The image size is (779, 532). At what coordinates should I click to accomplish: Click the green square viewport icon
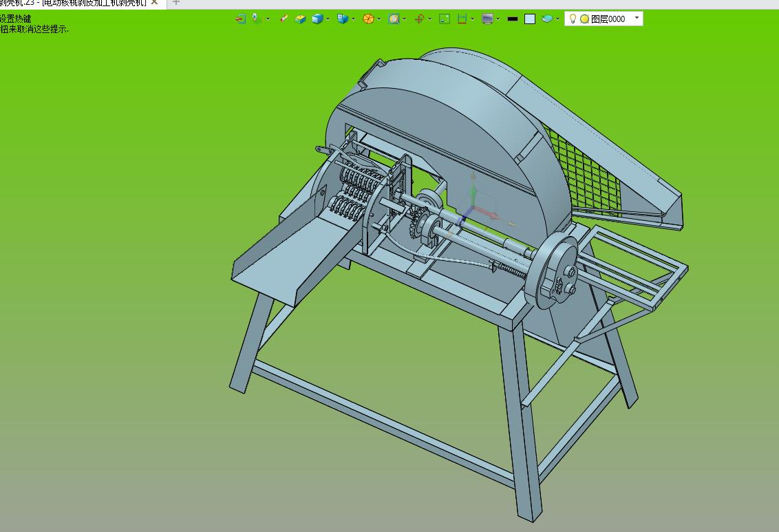pos(445,19)
